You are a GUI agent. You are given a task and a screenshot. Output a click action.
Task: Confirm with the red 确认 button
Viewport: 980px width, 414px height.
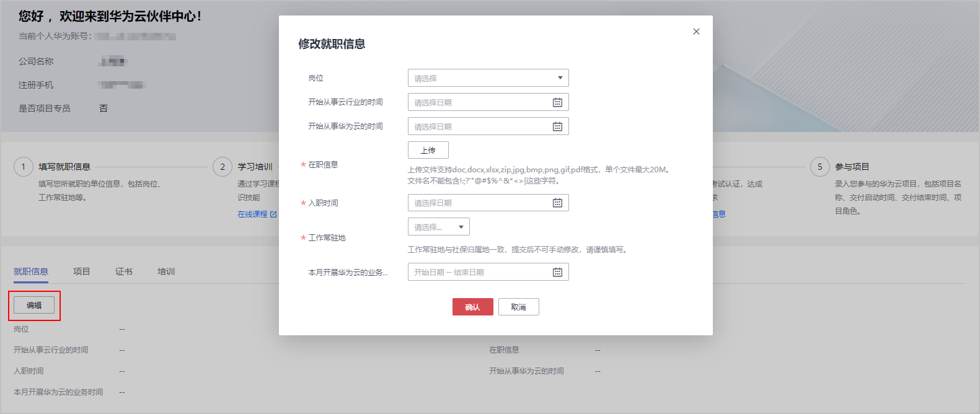pyautogui.click(x=472, y=307)
